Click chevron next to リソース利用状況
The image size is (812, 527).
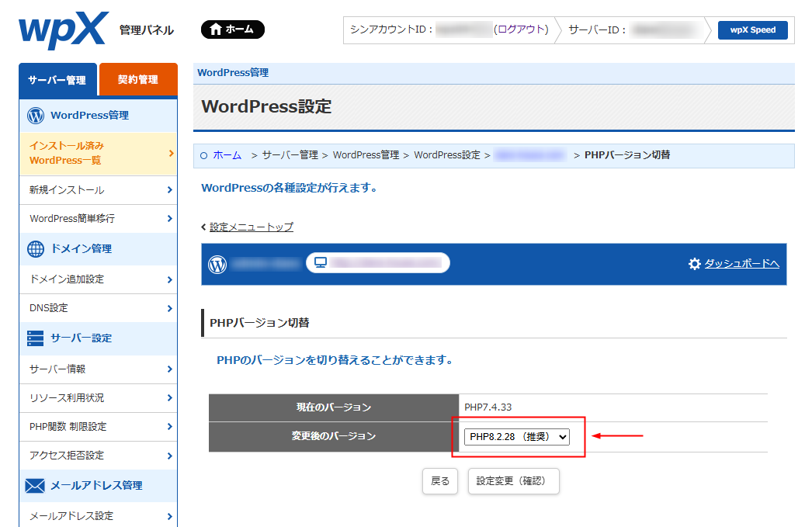click(x=170, y=398)
